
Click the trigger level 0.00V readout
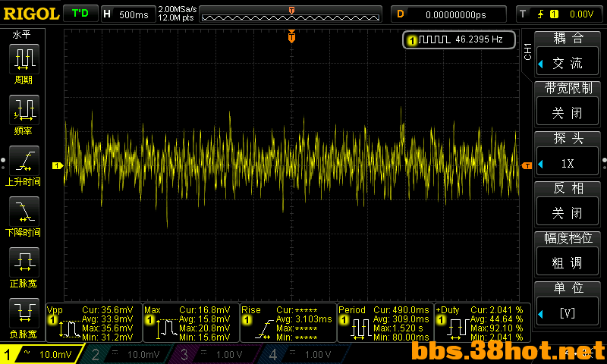pyautogui.click(x=581, y=14)
